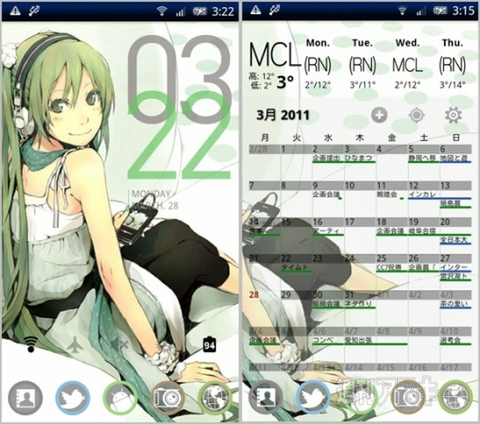480x424 pixels.
Task: Tap the warning icon in right status bar
Action: (256, 10)
